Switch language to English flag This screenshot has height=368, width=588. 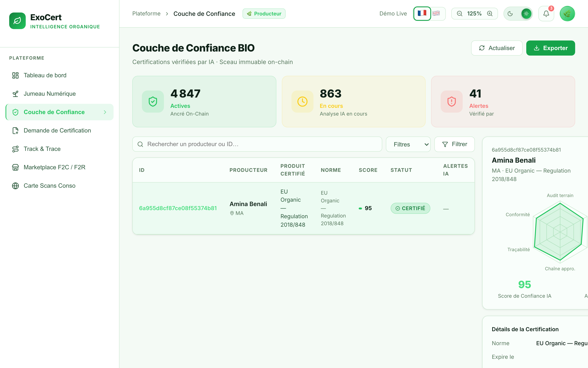pyautogui.click(x=436, y=13)
